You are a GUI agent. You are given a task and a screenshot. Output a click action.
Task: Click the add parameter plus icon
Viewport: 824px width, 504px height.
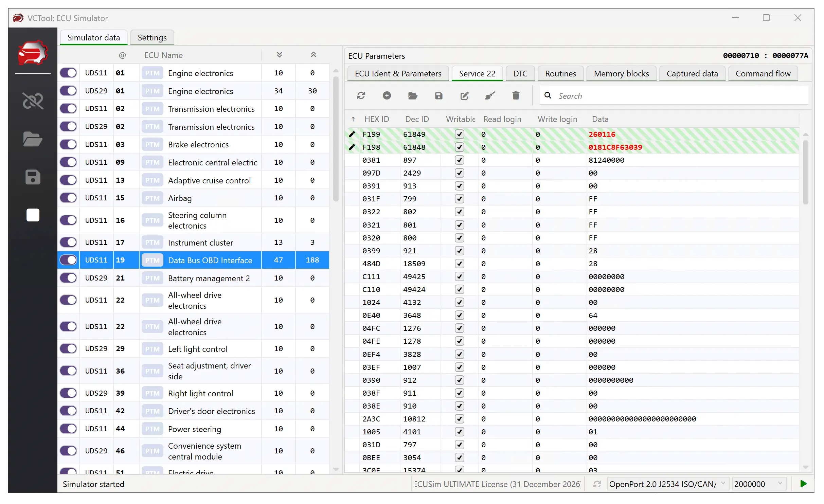point(387,96)
